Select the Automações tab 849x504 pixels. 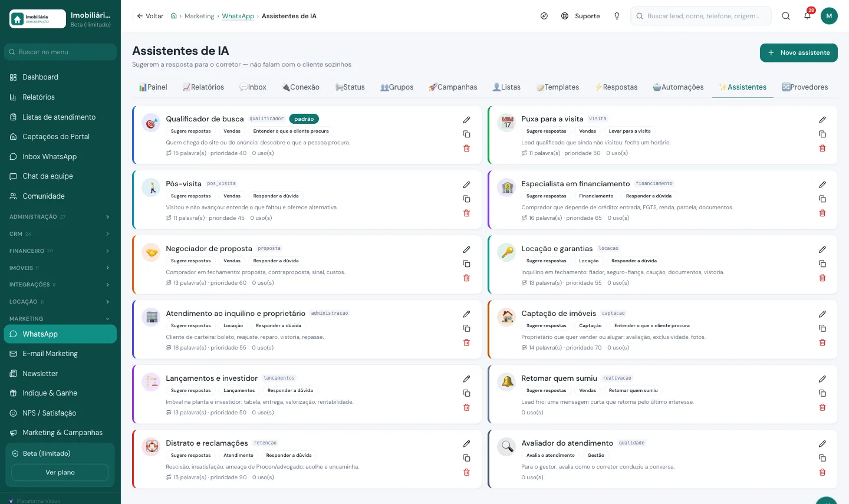tap(678, 87)
